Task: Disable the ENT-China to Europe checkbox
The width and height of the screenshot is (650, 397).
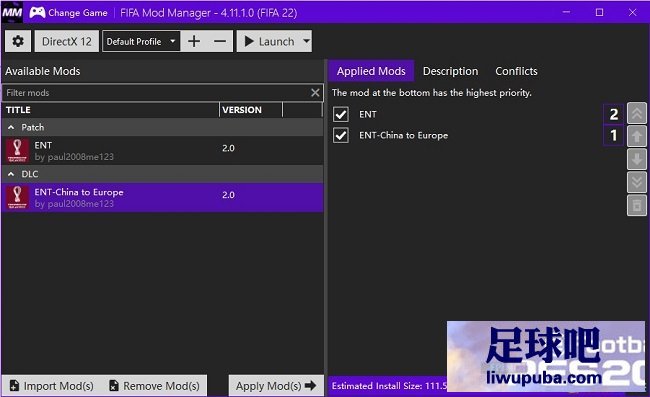Action: (341, 135)
